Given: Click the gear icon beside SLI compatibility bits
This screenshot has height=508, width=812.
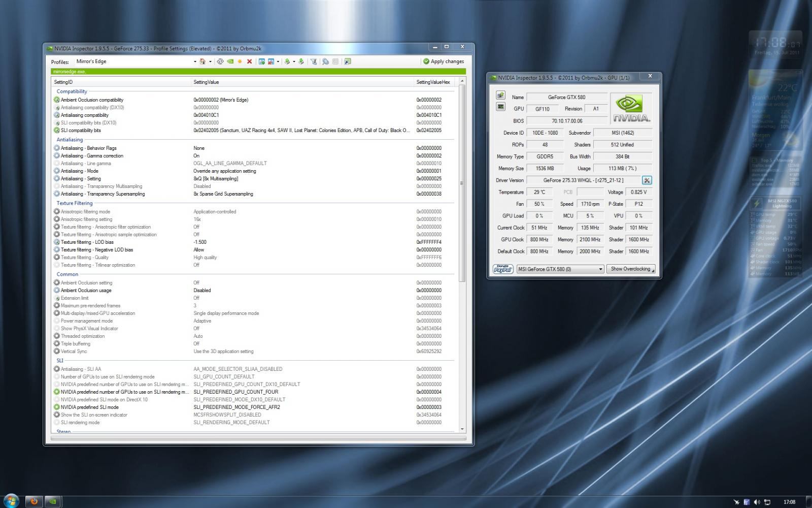Looking at the screenshot, I should (57, 130).
